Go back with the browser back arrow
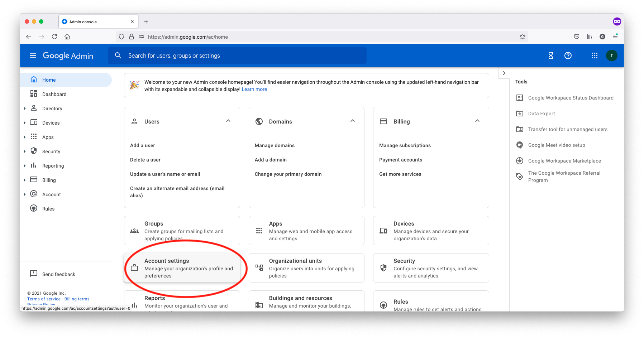The width and height of the screenshot is (644, 338). click(x=29, y=37)
